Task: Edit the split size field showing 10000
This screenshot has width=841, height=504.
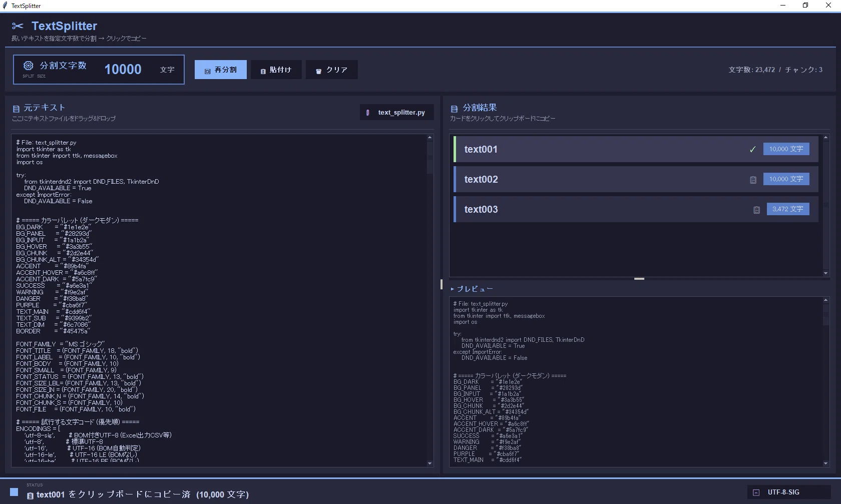Action: [x=123, y=70]
